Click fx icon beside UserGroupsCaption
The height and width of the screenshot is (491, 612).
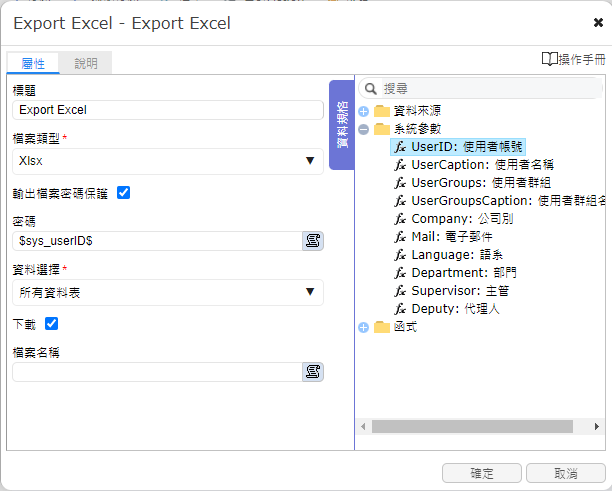400,201
